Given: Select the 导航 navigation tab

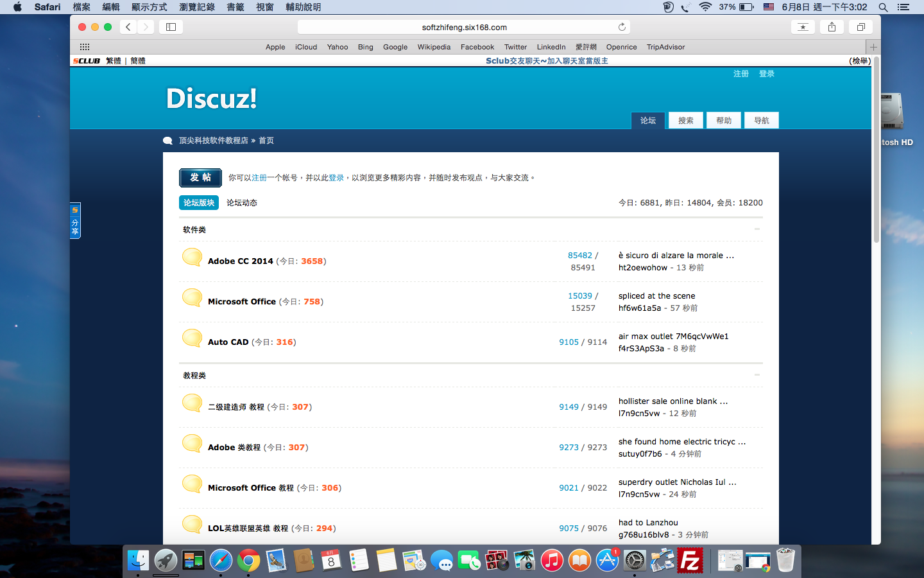Looking at the screenshot, I should [762, 120].
